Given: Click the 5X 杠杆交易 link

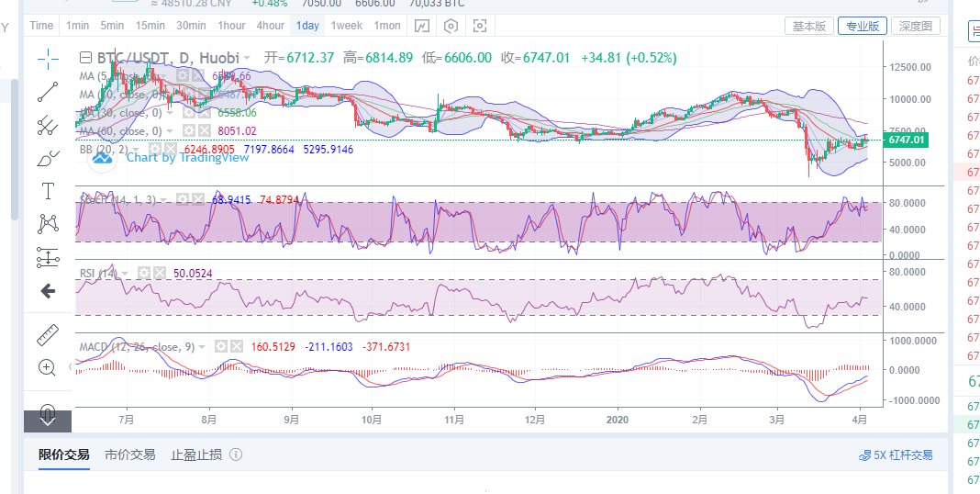Looking at the screenshot, I should (895, 455).
